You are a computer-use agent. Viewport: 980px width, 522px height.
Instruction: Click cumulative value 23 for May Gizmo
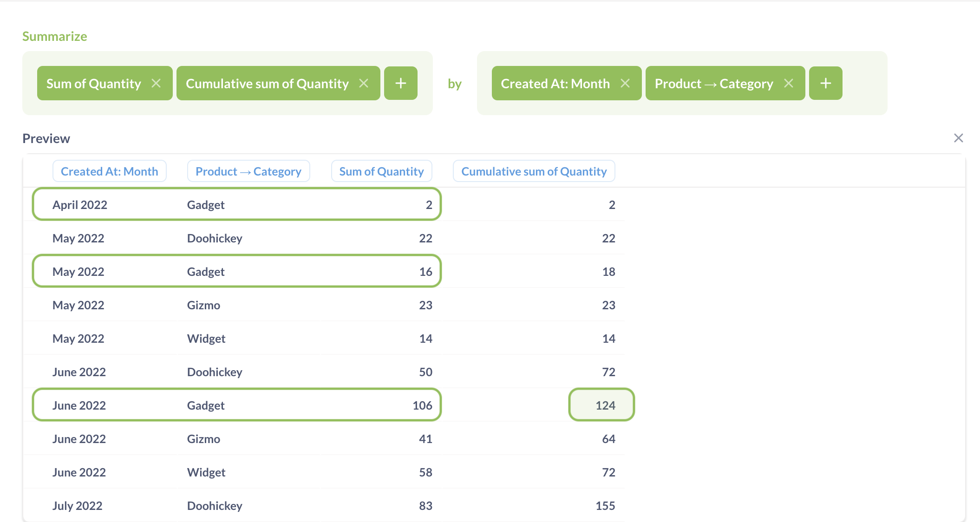click(x=608, y=305)
